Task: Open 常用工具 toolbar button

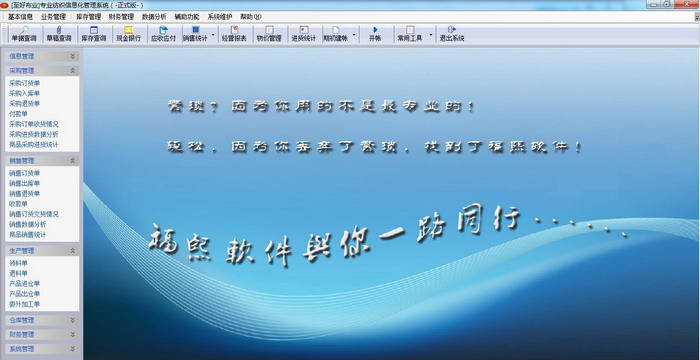Action: coord(410,34)
